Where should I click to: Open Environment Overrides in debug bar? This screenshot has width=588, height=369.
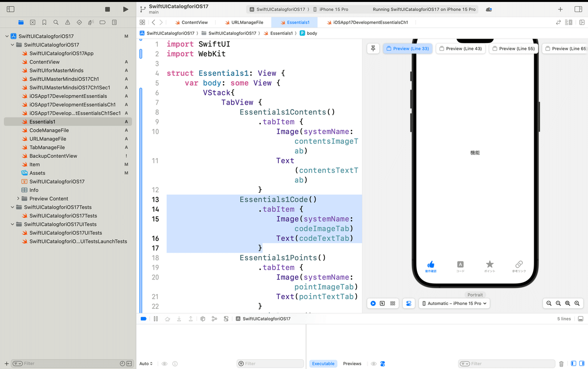[x=226, y=319]
